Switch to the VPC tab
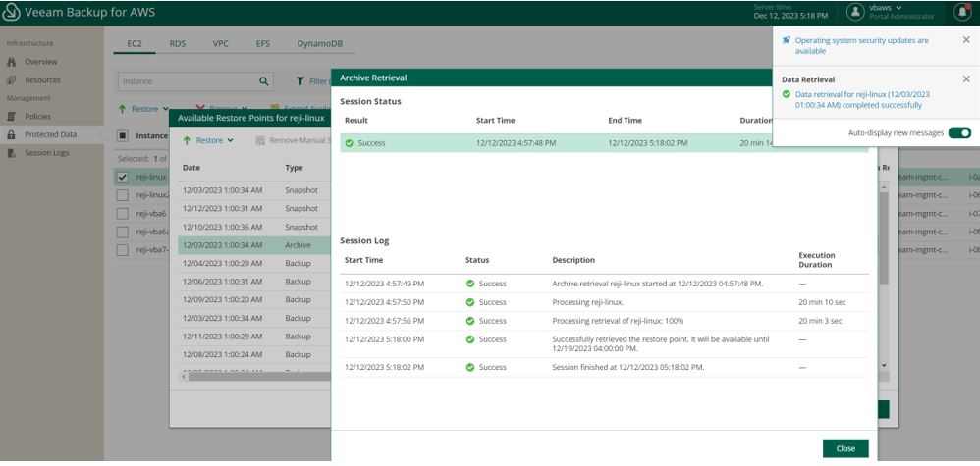 pos(220,44)
